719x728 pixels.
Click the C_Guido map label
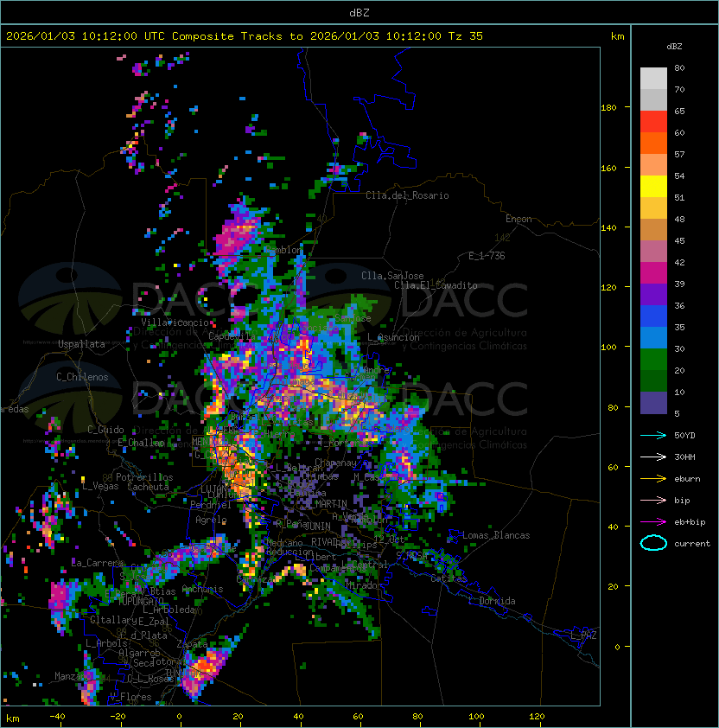105,430
